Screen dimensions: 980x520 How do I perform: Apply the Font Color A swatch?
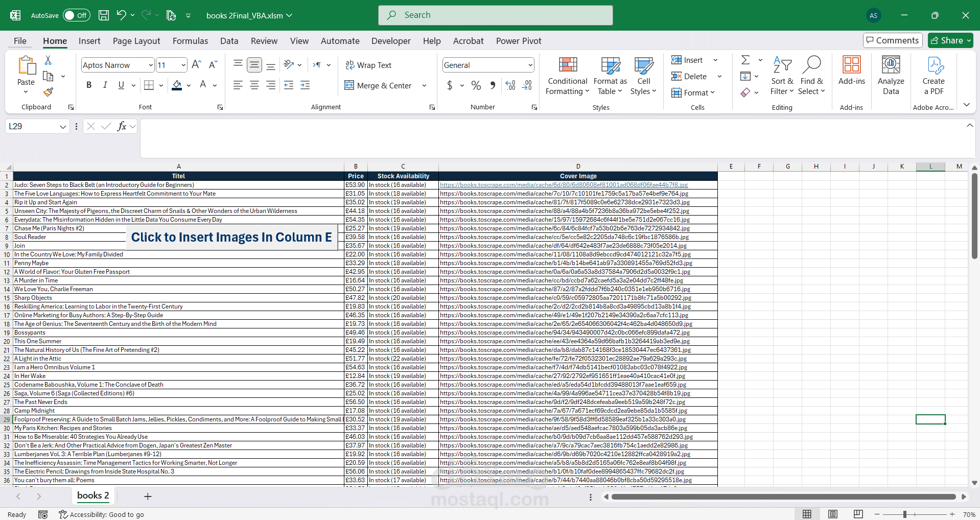click(203, 85)
